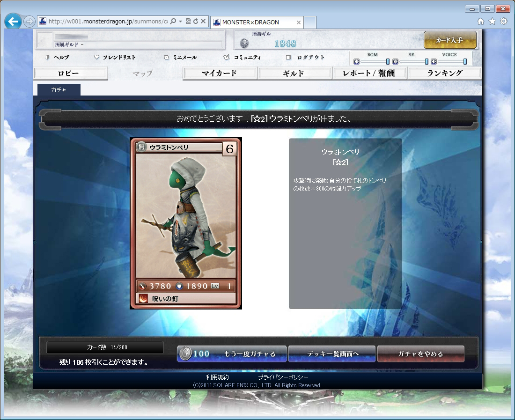
Task: Mute VOICE with its speaker icon
Action: (x=434, y=61)
